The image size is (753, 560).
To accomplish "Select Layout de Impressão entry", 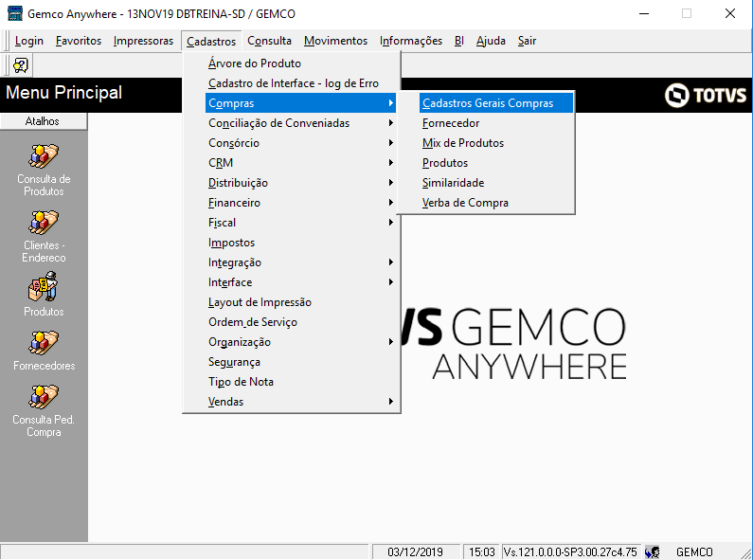I will (291, 302).
